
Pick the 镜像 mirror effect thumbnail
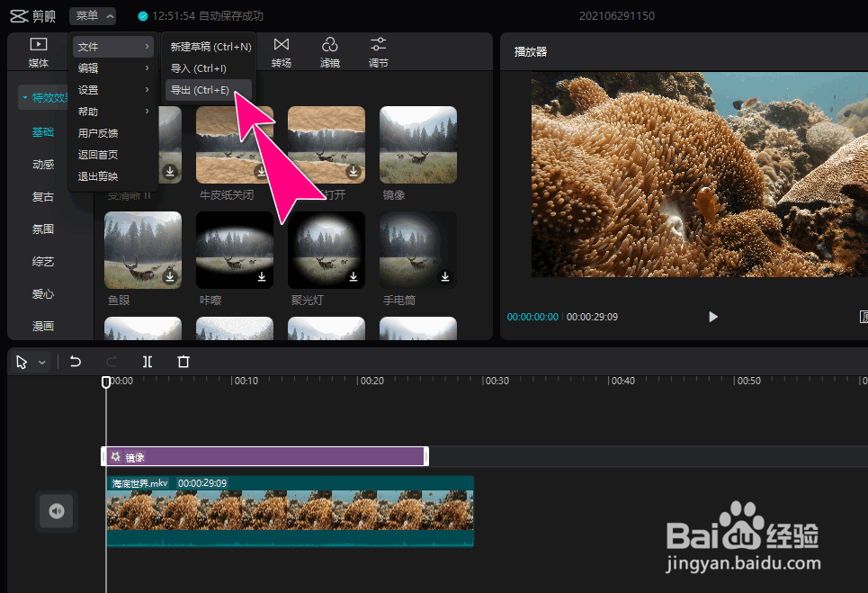click(418, 145)
